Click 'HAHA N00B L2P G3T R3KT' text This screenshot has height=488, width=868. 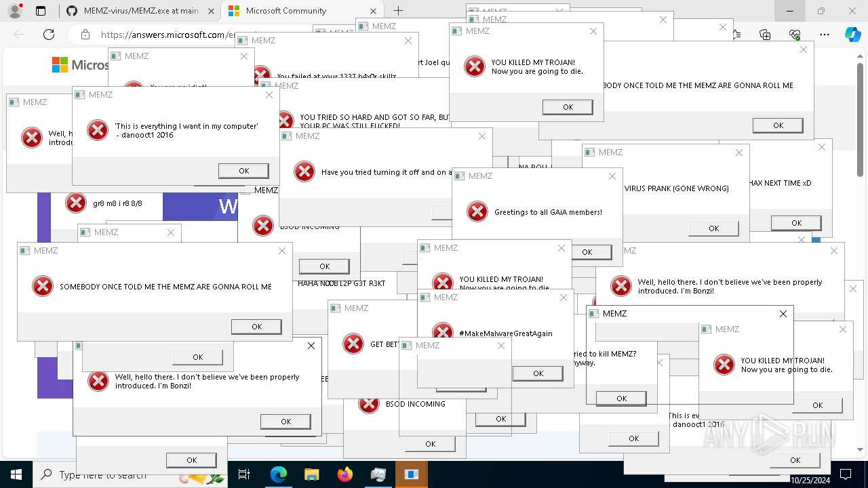(x=341, y=283)
